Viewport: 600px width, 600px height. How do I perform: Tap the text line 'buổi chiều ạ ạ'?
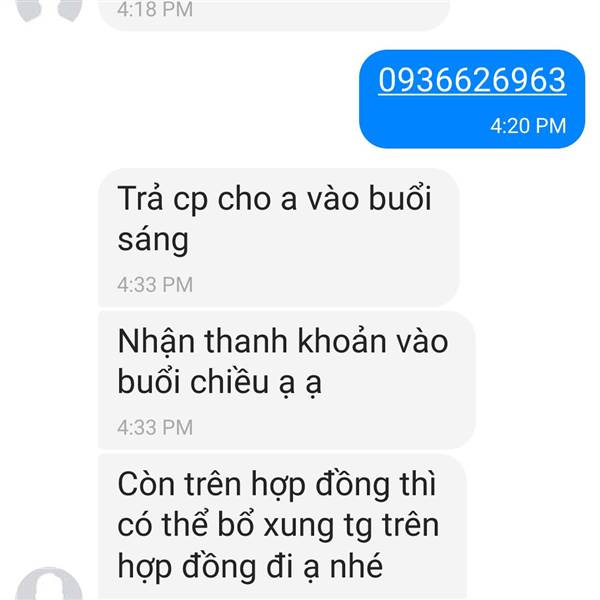[219, 383]
